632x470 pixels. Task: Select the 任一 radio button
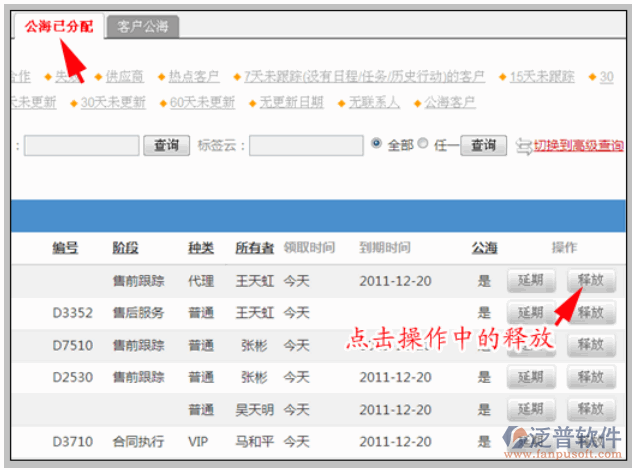(423, 144)
